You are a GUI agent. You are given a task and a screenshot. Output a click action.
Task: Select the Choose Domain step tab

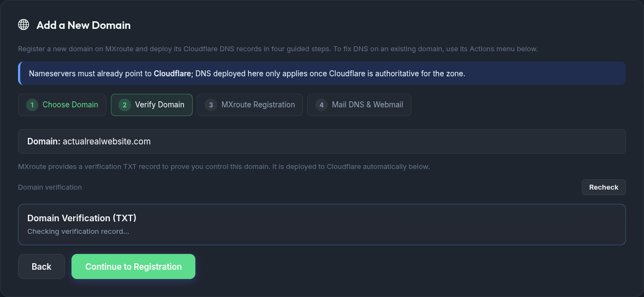click(x=62, y=105)
